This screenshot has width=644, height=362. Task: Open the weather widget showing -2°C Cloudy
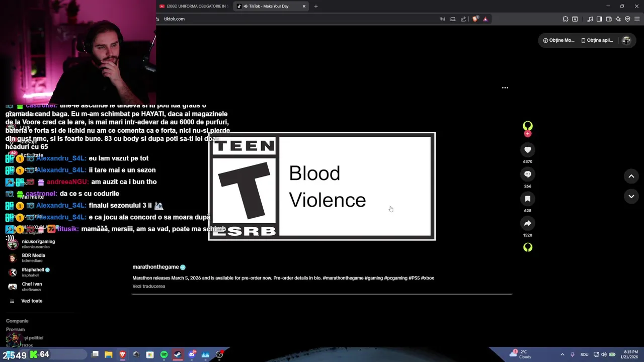pos(520,354)
